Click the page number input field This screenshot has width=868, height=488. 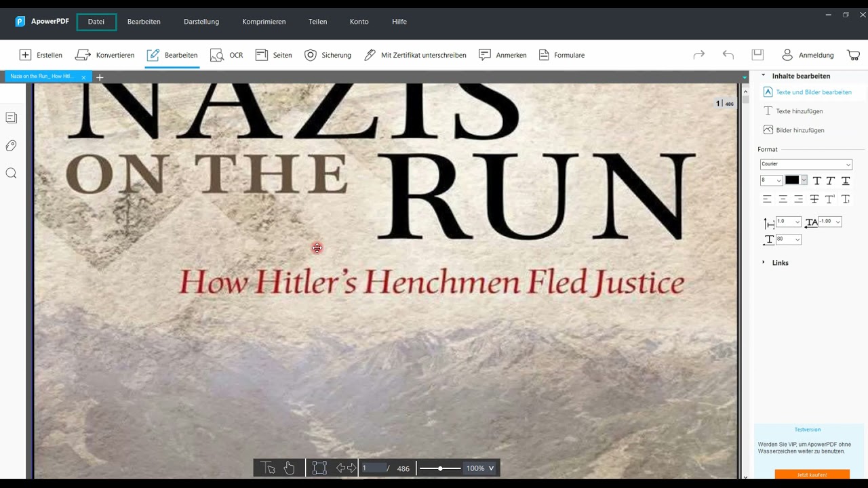(x=373, y=468)
